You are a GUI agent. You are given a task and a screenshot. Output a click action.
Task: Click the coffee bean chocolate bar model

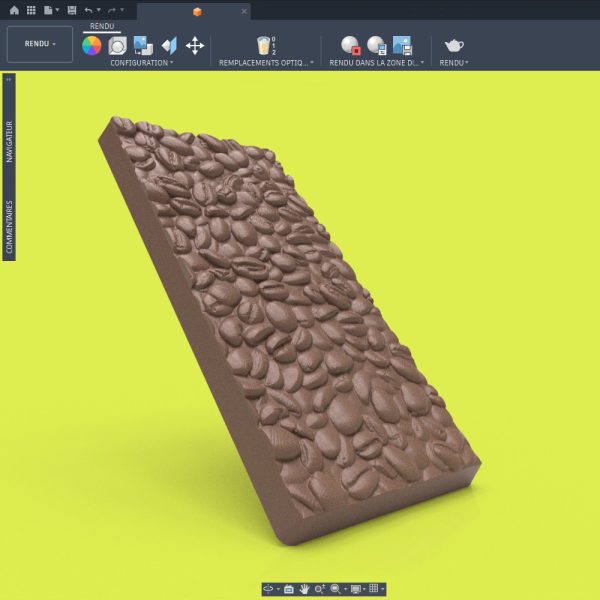(x=290, y=329)
